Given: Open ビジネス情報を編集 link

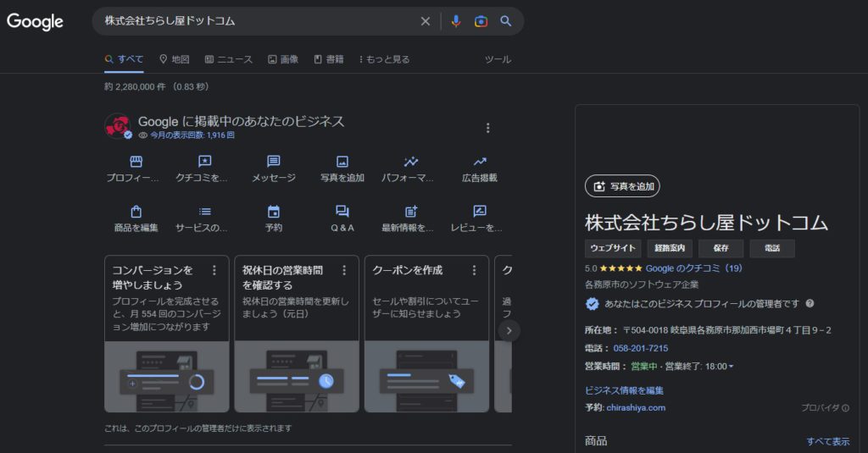Looking at the screenshot, I should 624,390.
